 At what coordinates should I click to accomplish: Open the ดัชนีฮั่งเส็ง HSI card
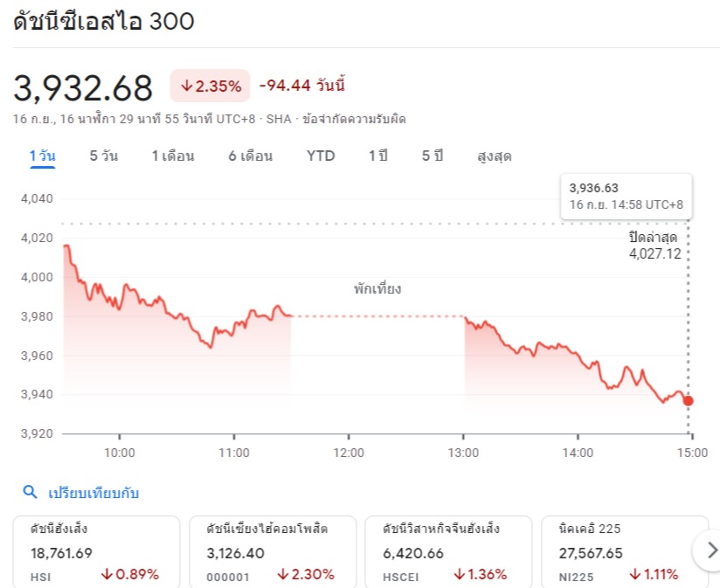point(96,551)
